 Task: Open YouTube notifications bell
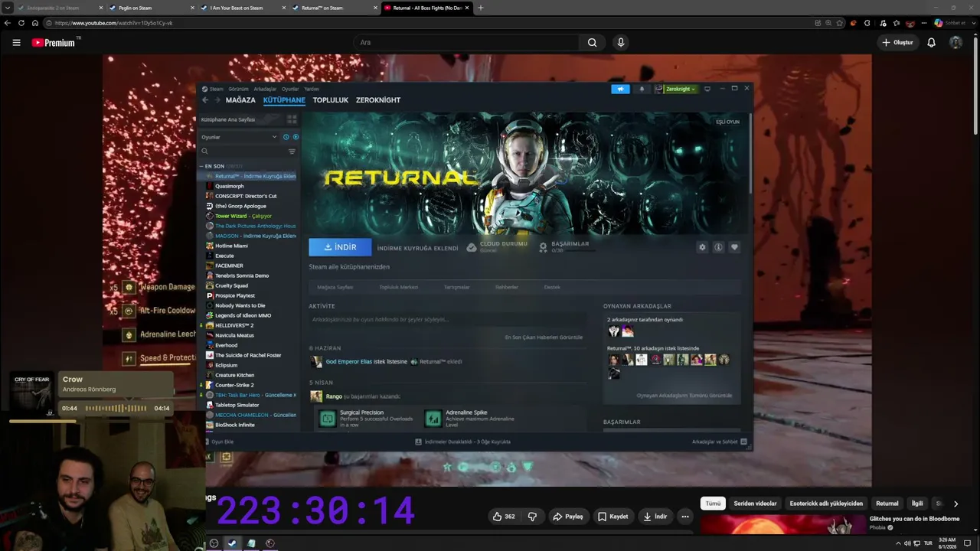[931, 43]
